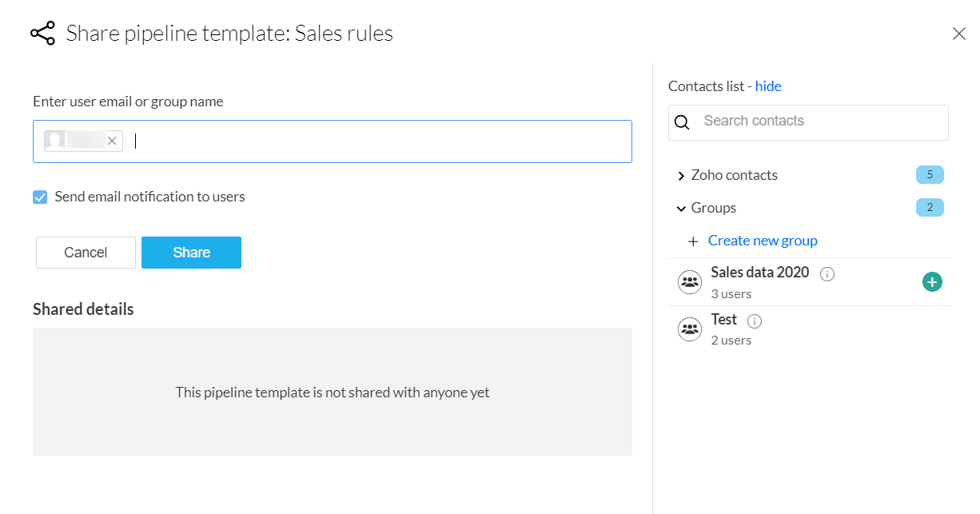Expand the Zoho contacts section
Screen dimensions: 980x514
point(681,176)
